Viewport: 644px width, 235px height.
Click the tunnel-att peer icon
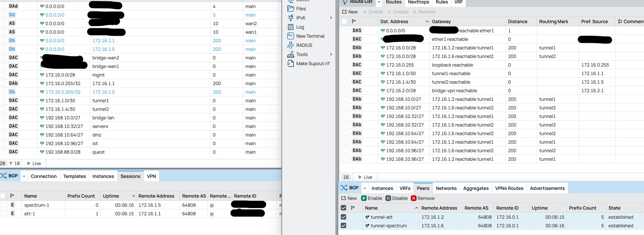click(367, 217)
